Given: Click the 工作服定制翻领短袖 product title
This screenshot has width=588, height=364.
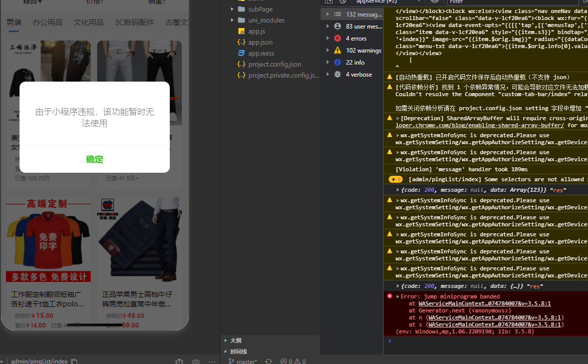Looking at the screenshot, I should [x=48, y=299].
